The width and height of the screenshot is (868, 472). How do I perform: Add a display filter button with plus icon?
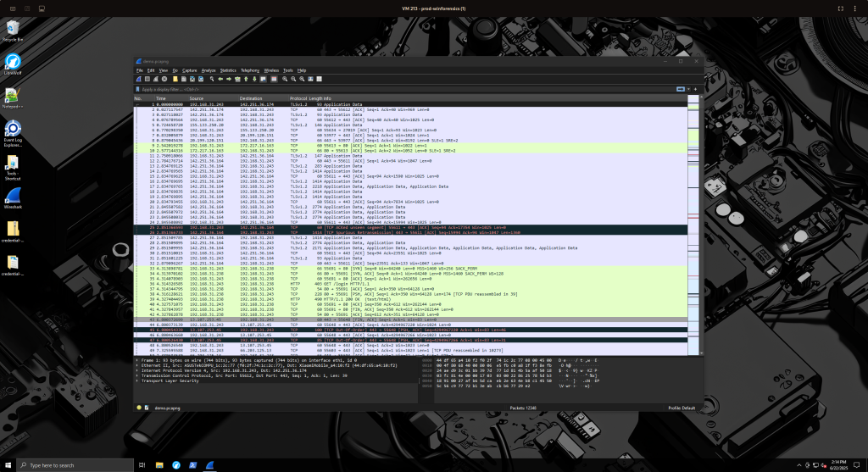point(695,89)
